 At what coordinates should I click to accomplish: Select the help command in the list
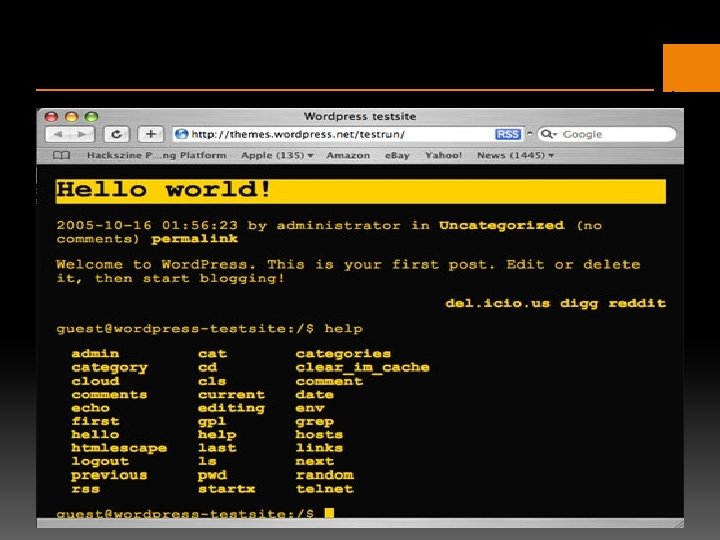tap(217, 435)
